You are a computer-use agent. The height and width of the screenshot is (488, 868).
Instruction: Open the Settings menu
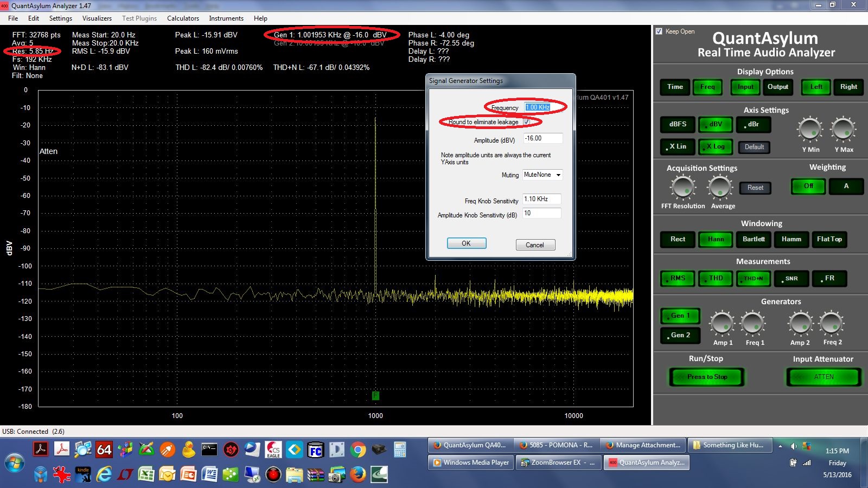click(61, 18)
